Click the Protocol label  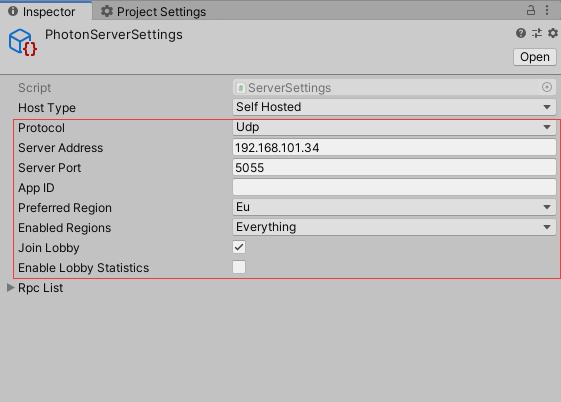(42, 128)
